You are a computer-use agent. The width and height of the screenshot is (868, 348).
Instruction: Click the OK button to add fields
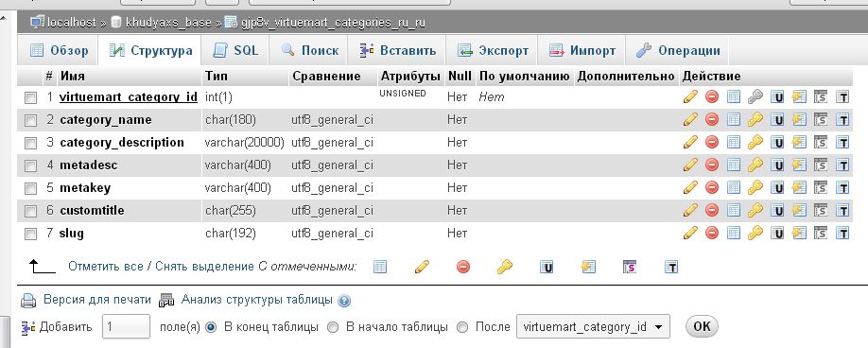point(702,326)
